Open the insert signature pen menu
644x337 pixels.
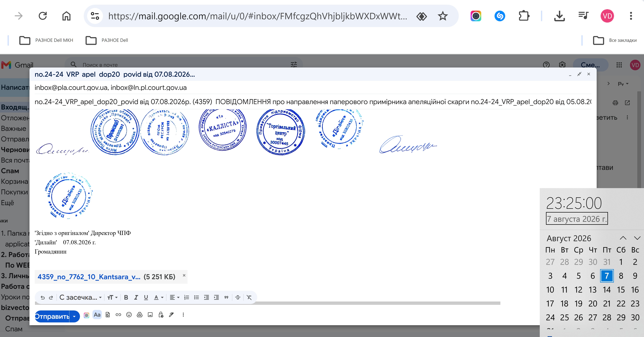[171, 315]
